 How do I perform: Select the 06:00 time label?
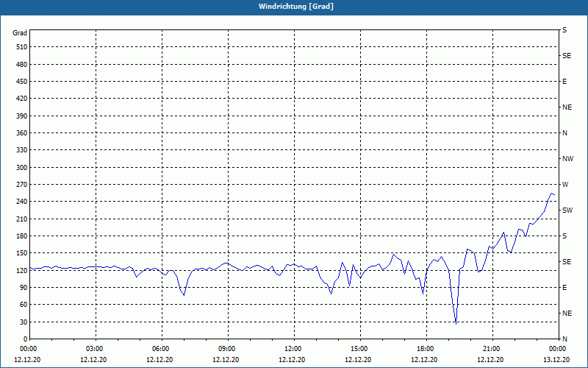coord(159,349)
